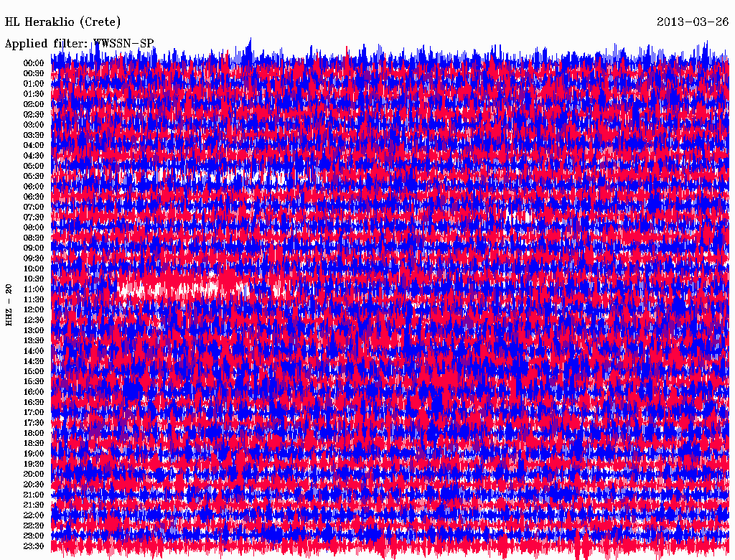This screenshot has height=560, width=735.
Task: Pick the 17:00 time row label
Action: coord(34,413)
